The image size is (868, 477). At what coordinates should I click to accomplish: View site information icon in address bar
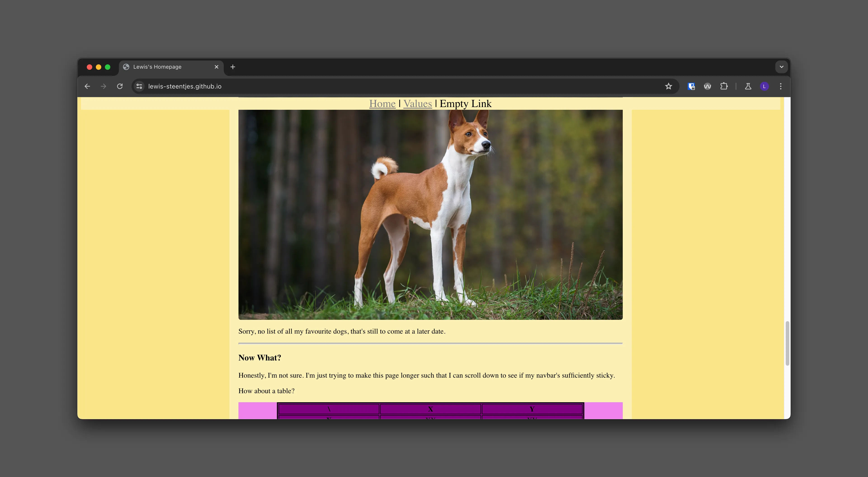coord(139,86)
